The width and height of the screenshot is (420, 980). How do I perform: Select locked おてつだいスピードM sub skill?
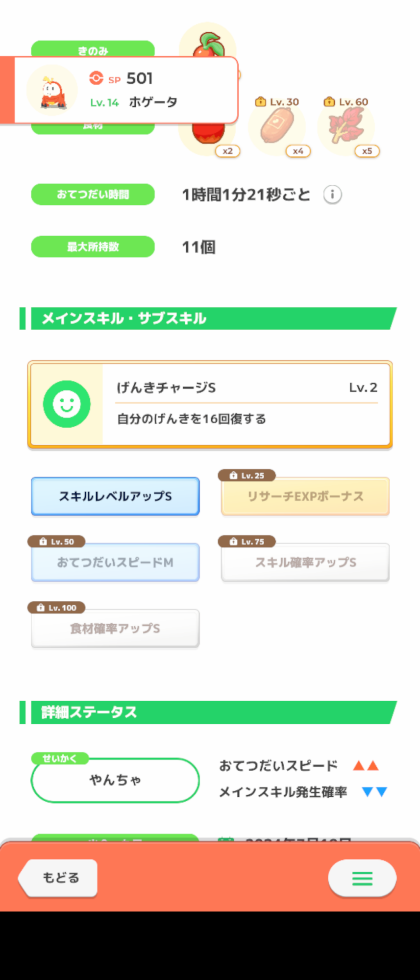(x=115, y=562)
